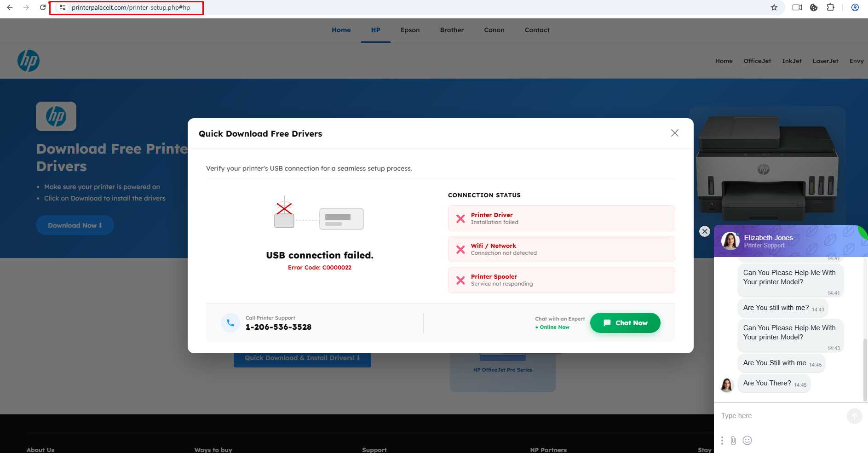Image resolution: width=868 pixels, height=453 pixels.
Task: Switch to the Epson tab
Action: (x=410, y=30)
